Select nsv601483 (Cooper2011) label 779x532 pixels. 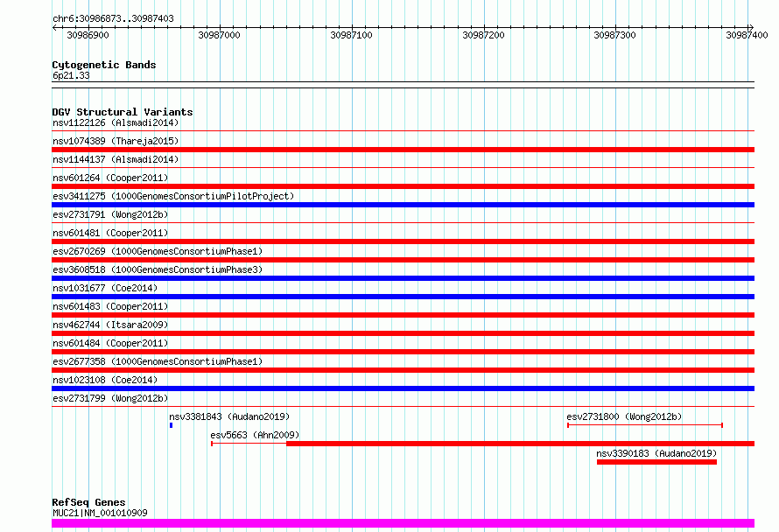[110, 306]
